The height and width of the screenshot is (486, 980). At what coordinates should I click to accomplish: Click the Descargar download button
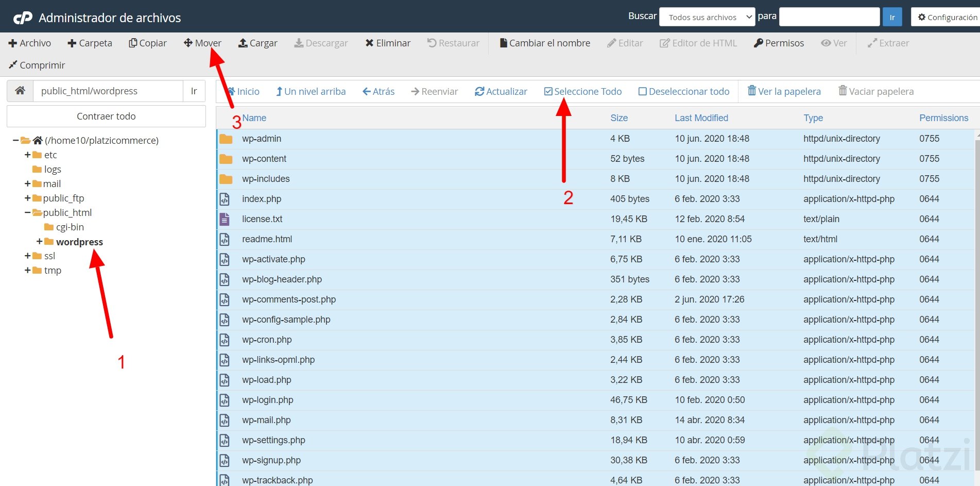(321, 43)
